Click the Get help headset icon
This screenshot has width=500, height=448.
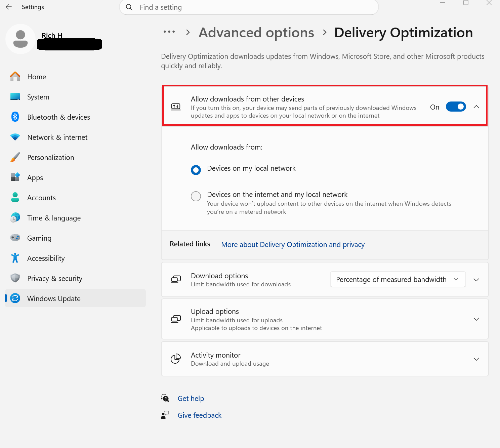tap(165, 398)
